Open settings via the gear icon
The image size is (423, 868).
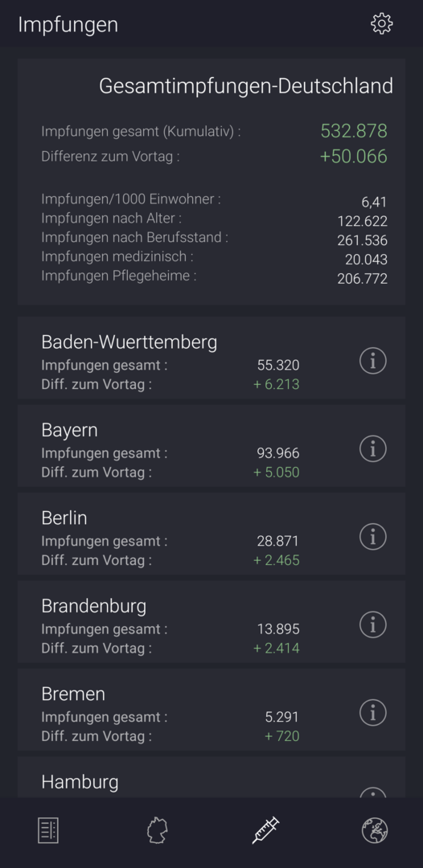coord(381,24)
